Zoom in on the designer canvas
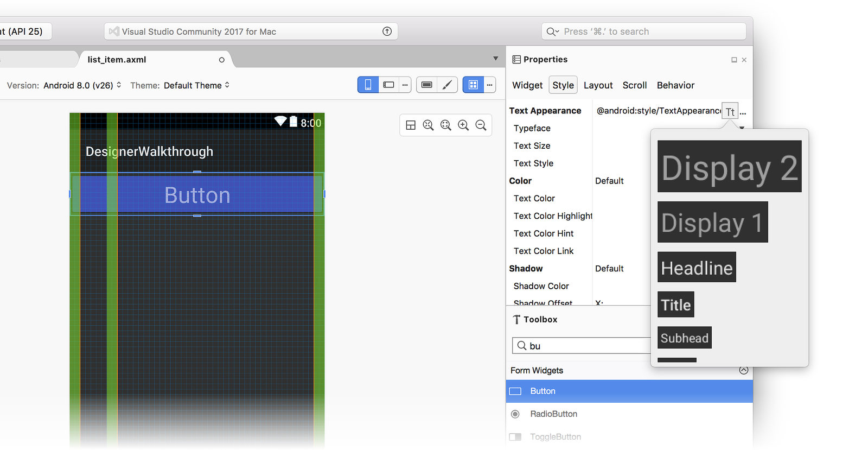This screenshot has height=450, width=868. pos(463,125)
